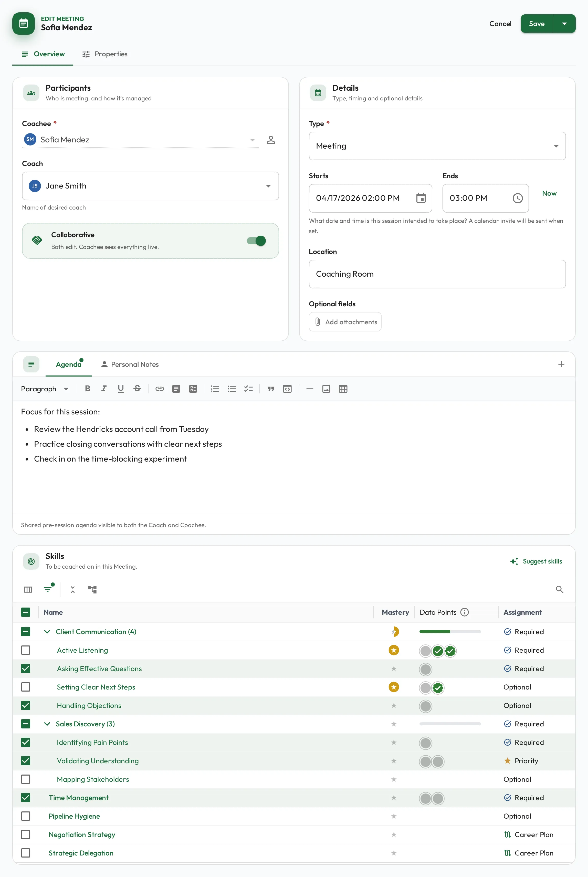
Task: Open the calendar picker for Starts
Action: coord(421,198)
